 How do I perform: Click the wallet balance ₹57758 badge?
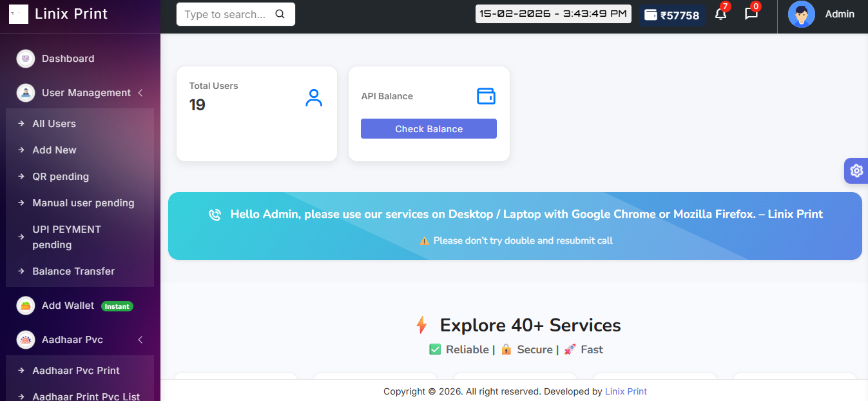click(672, 15)
